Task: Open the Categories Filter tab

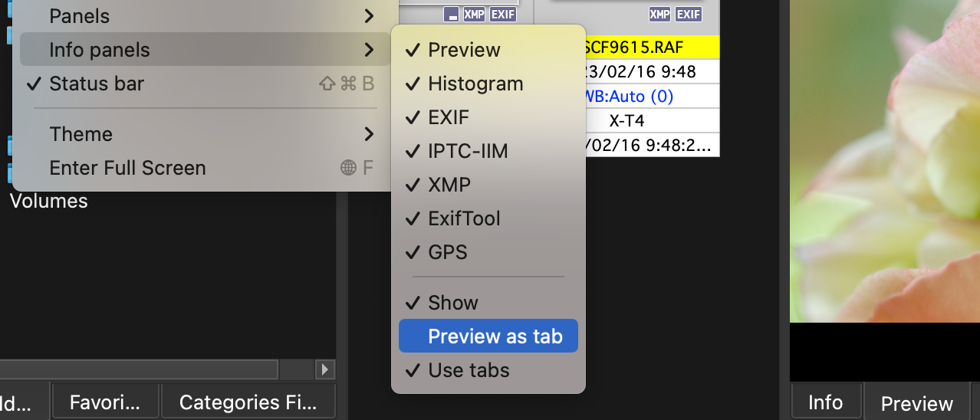Action: 247,402
